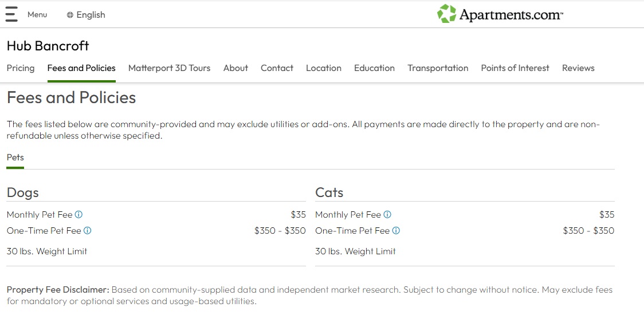Select the English language option
Viewport: 644px width, 319px height.
[91, 15]
